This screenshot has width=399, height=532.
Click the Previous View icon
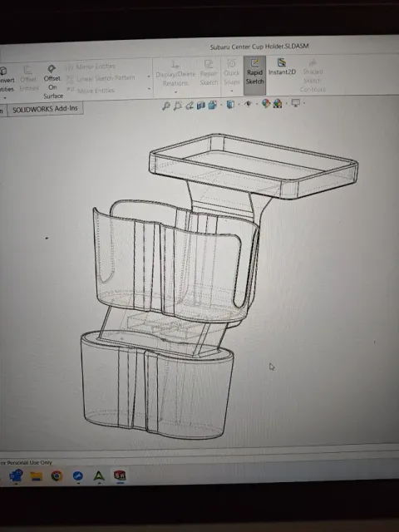coord(190,106)
